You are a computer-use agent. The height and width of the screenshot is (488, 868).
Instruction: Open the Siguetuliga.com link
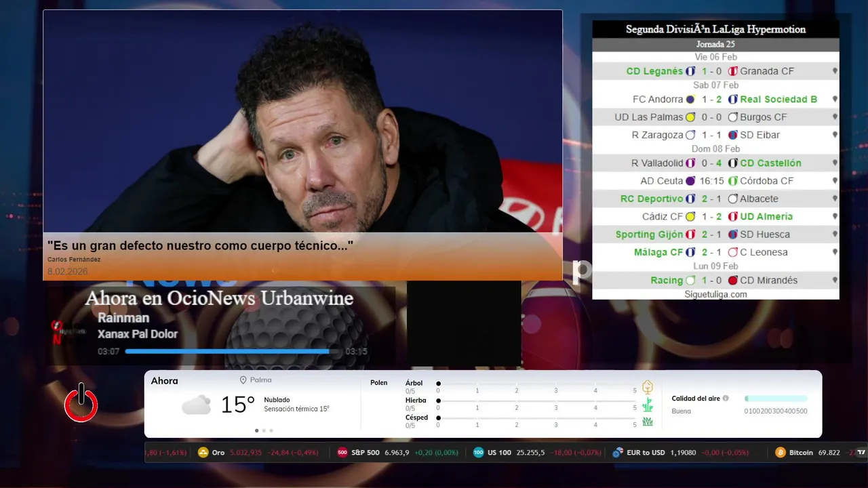coord(715,294)
